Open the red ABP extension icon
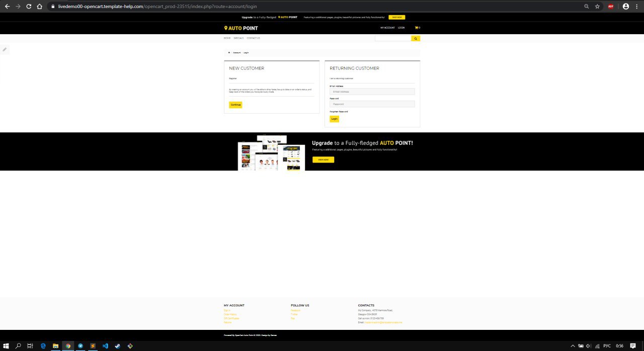The image size is (644, 351). point(611,7)
